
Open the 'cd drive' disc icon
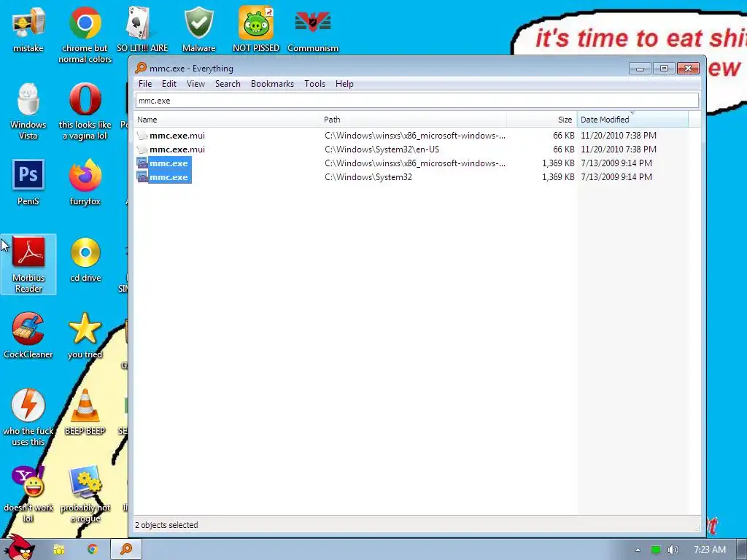85,259
